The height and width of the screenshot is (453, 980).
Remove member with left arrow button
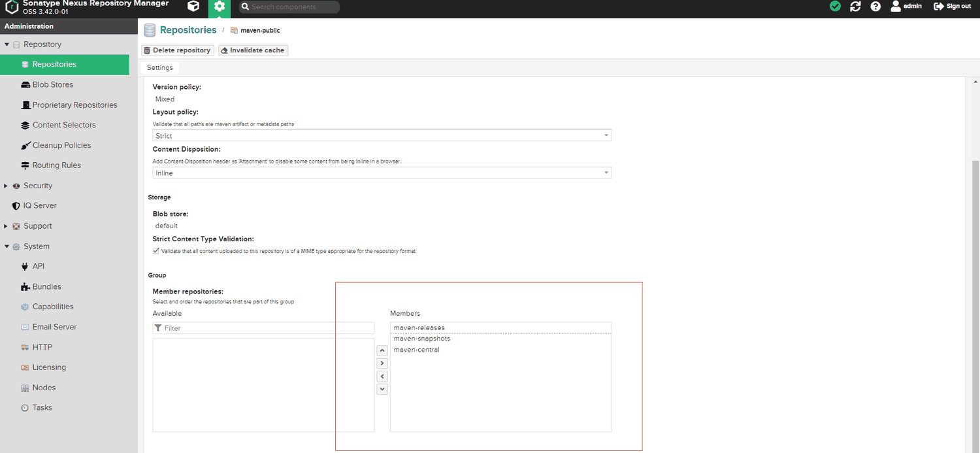tap(383, 377)
